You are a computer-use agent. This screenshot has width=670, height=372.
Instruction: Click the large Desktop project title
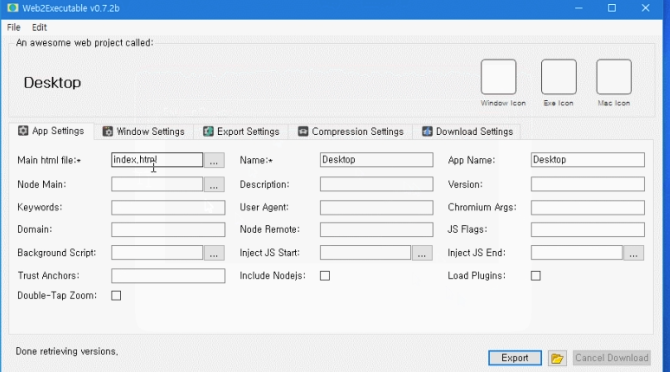[52, 82]
